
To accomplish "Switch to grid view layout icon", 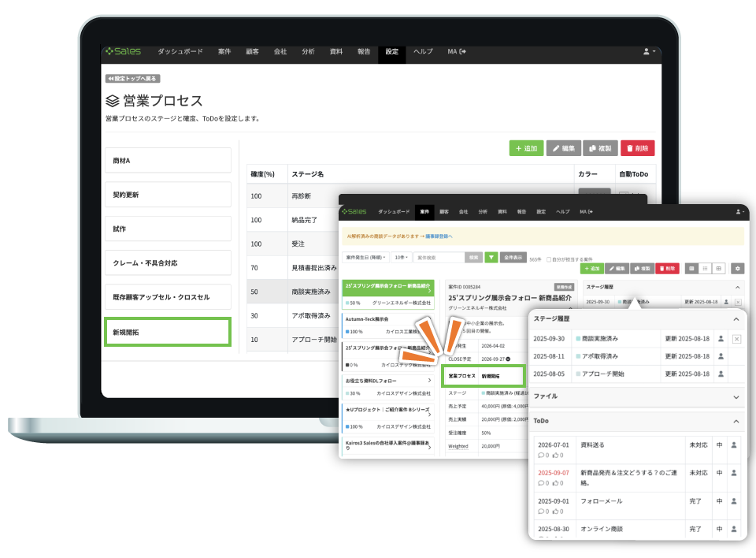I will point(719,269).
